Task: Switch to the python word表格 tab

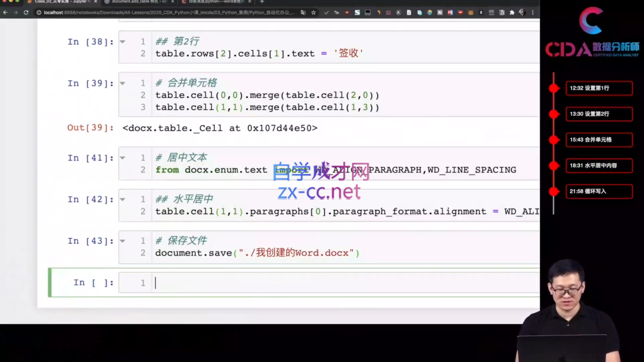Action: coord(216,2)
